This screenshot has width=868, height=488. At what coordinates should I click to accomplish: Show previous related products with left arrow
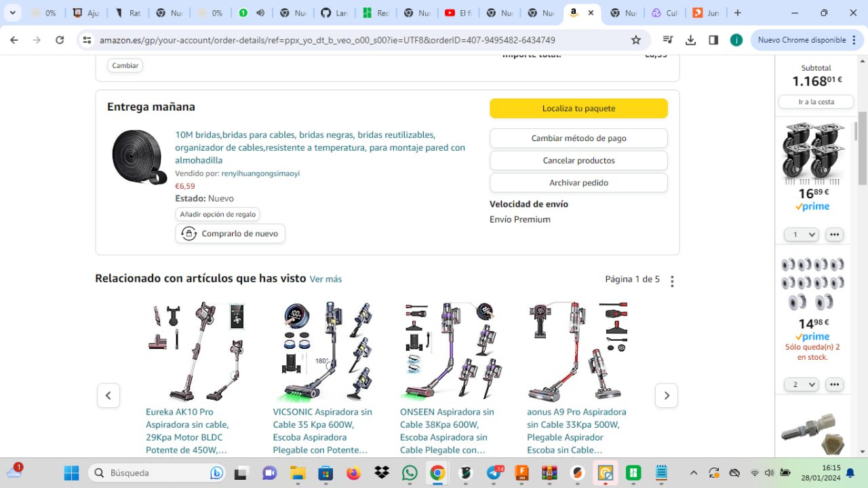pos(108,396)
